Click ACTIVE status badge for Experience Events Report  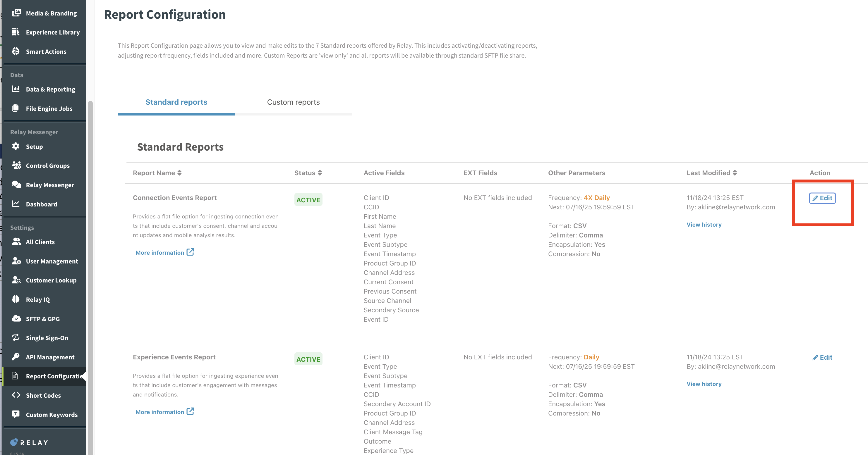click(x=308, y=359)
